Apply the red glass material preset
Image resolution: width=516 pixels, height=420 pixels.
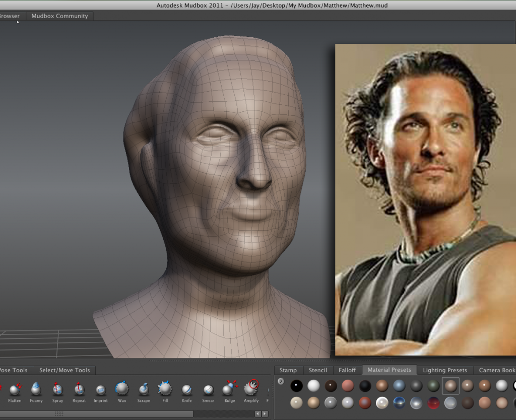[433, 403]
